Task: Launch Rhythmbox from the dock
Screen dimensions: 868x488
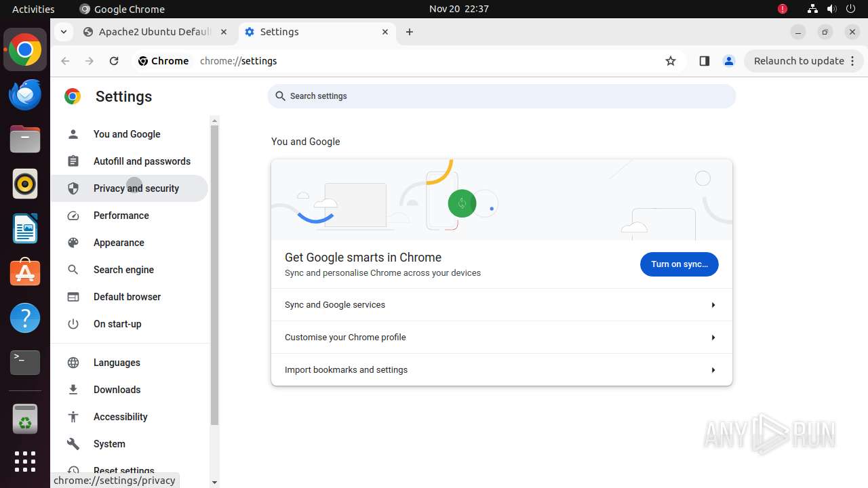Action: pyautogui.click(x=25, y=184)
